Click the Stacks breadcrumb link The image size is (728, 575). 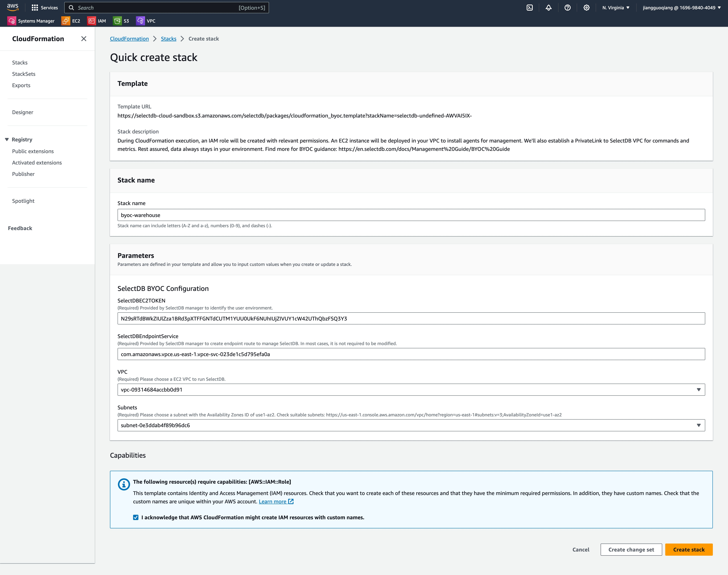pyautogui.click(x=169, y=39)
